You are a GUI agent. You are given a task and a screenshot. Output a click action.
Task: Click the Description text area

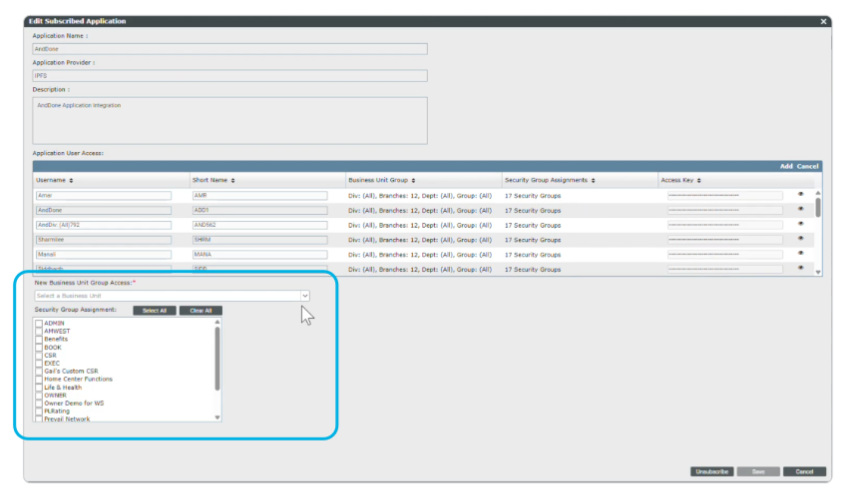[x=230, y=120]
